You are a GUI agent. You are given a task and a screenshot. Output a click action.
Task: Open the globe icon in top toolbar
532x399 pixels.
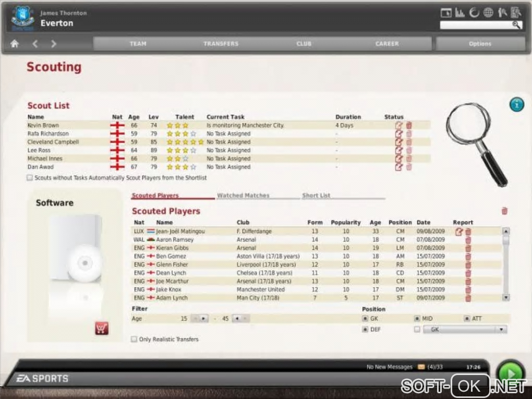click(488, 13)
